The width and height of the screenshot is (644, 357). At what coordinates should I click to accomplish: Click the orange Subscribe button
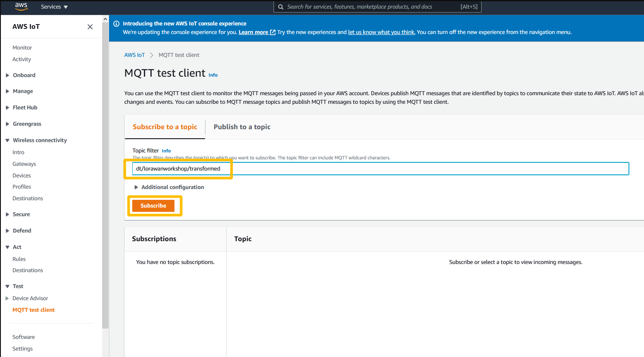153,206
